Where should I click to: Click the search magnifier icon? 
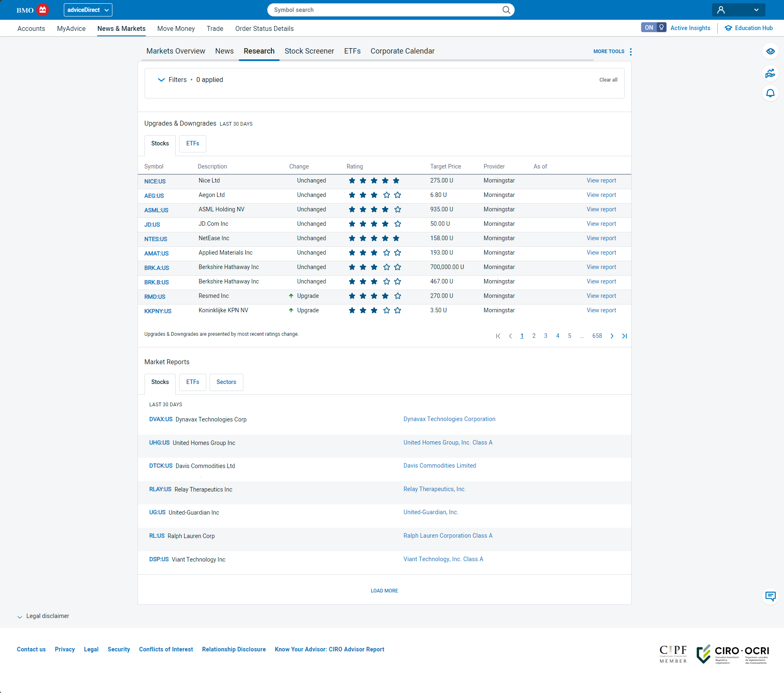pyautogui.click(x=506, y=10)
